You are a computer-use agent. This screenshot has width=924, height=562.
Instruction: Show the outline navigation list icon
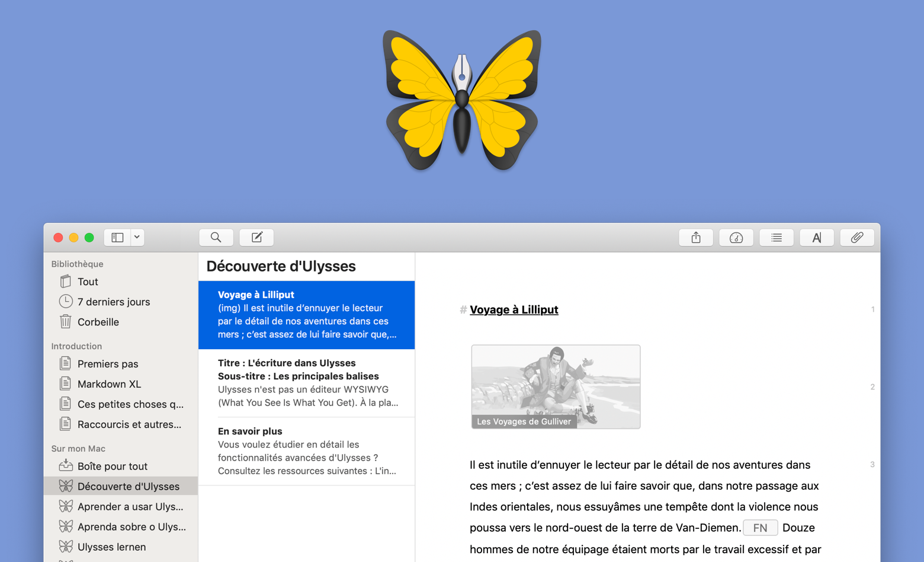tap(777, 238)
